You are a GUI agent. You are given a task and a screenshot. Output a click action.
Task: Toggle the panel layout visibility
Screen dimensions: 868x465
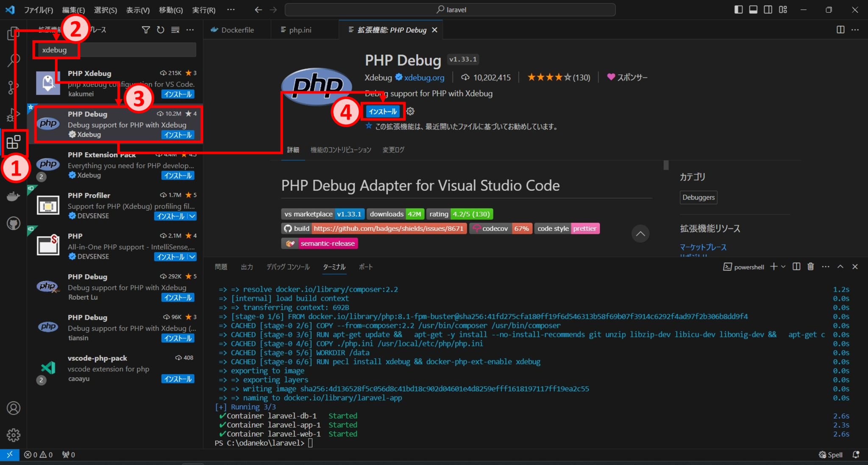(x=753, y=9)
